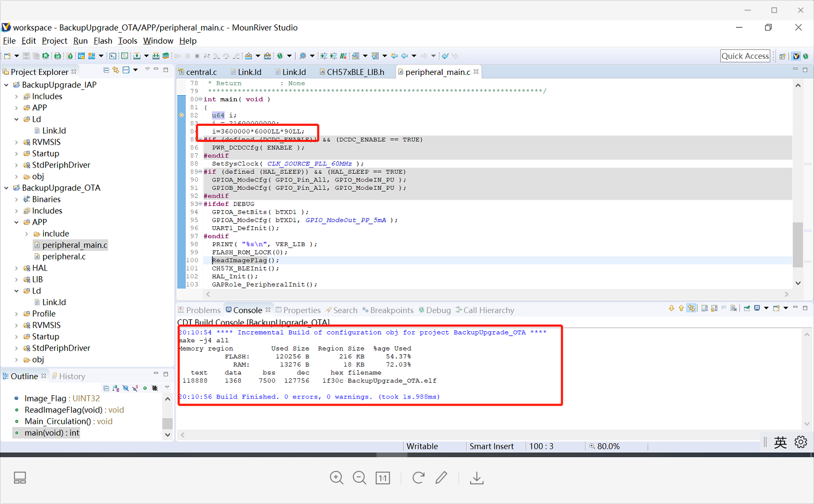Open the New file dropdown arrow

pyautogui.click(x=17, y=56)
